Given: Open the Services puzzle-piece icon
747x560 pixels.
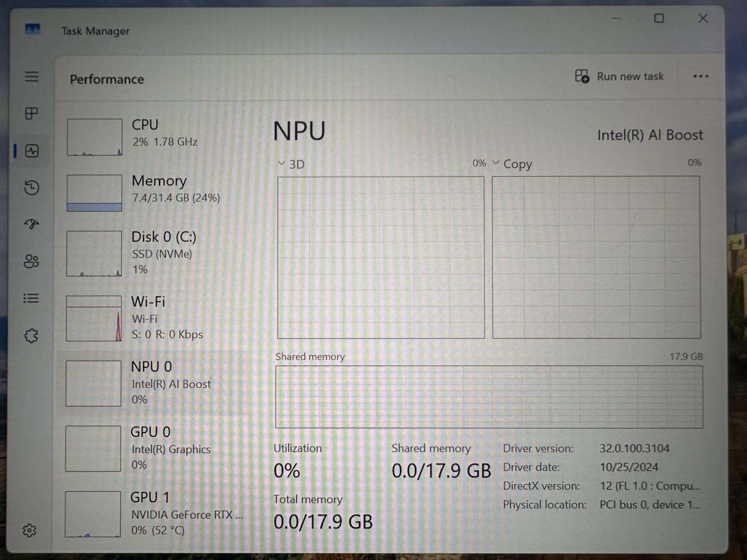Looking at the screenshot, I should pyautogui.click(x=32, y=336).
